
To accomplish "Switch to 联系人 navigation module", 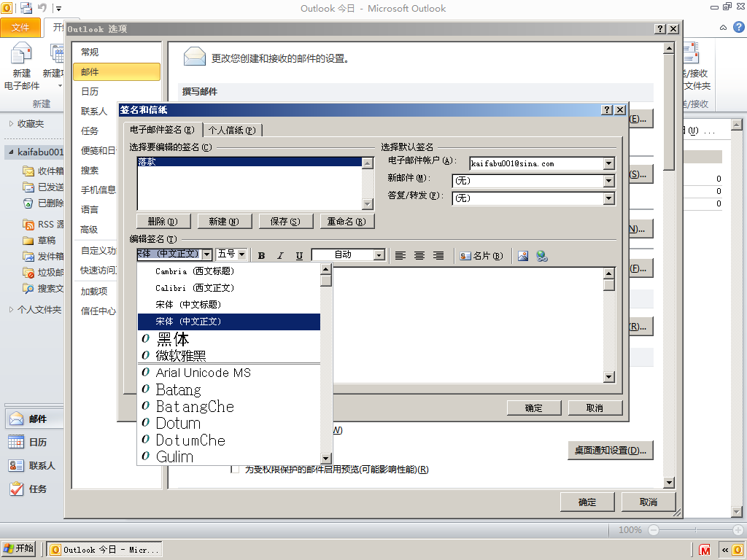I will pyautogui.click(x=34, y=465).
